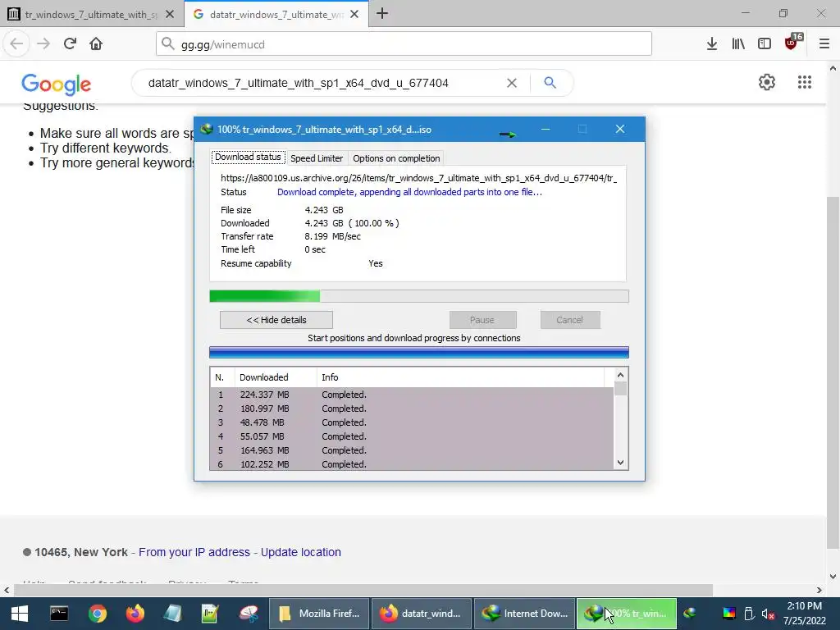Click the Info column header
840x630 pixels.
pyautogui.click(x=461, y=377)
